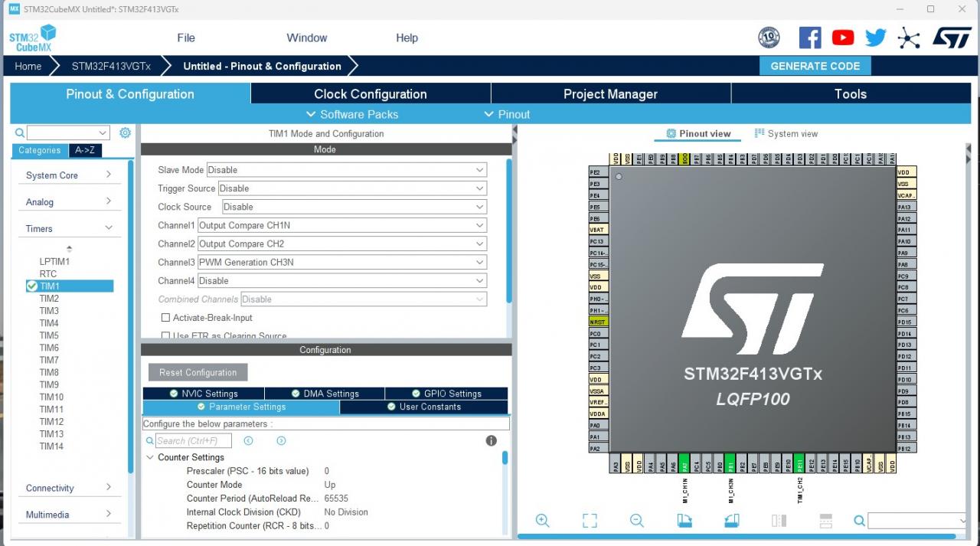Click the Reset Configuration button
This screenshot has width=980, height=546.
pyautogui.click(x=198, y=372)
